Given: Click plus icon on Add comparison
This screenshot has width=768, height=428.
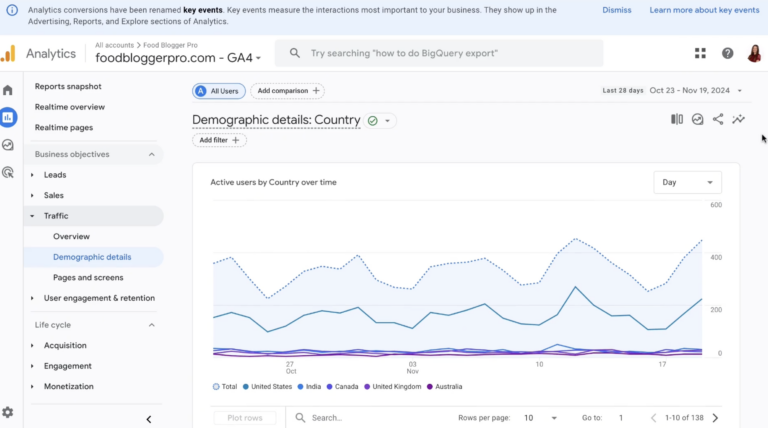Looking at the screenshot, I should [316, 91].
